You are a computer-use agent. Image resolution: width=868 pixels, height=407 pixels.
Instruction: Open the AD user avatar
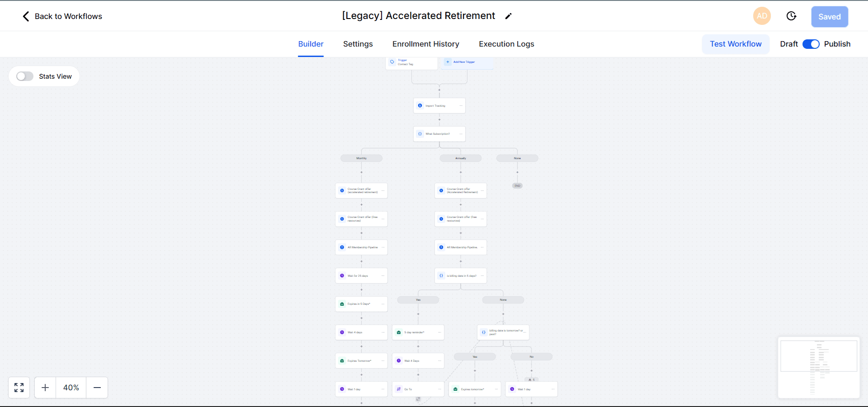click(762, 16)
